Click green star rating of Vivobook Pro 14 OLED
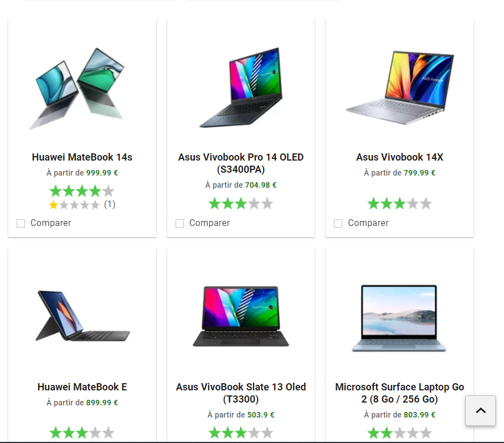This screenshot has height=443, width=504. pyautogui.click(x=241, y=204)
